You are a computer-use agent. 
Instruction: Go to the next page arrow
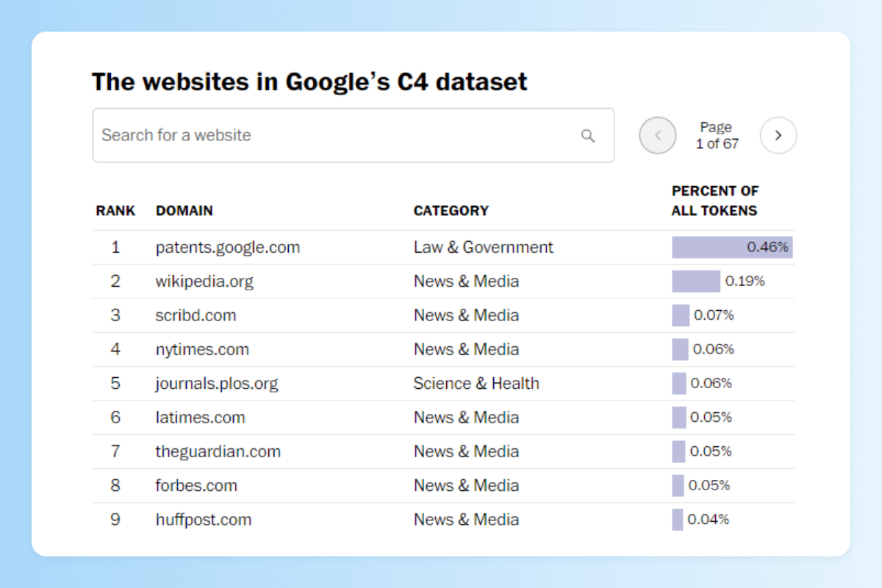tap(778, 135)
